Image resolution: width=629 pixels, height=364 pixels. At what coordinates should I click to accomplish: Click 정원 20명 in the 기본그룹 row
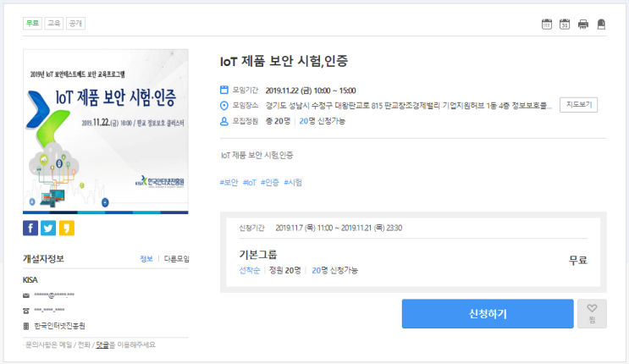point(284,271)
